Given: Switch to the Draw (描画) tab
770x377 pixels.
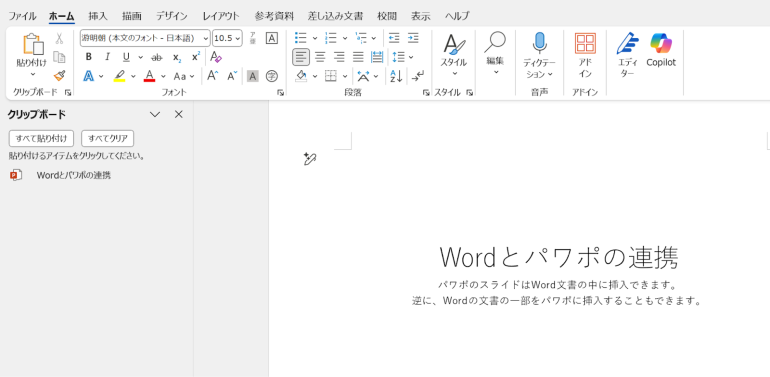Looking at the screenshot, I should pyautogui.click(x=132, y=16).
